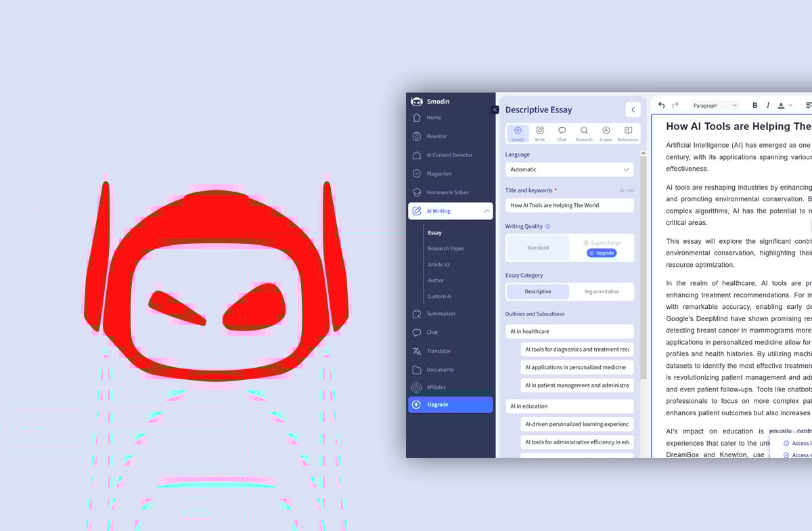Click the 'AI in healthcare' outline field
The height and width of the screenshot is (531, 812).
tap(570, 331)
